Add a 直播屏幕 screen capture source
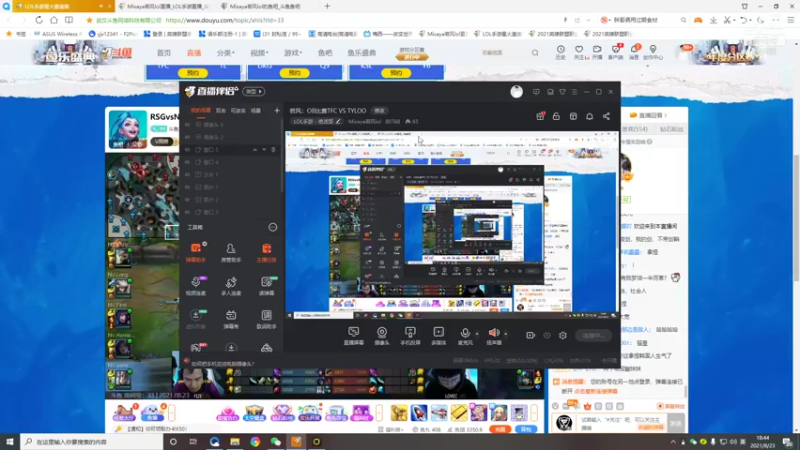Image resolution: width=800 pixels, height=450 pixels. point(354,336)
